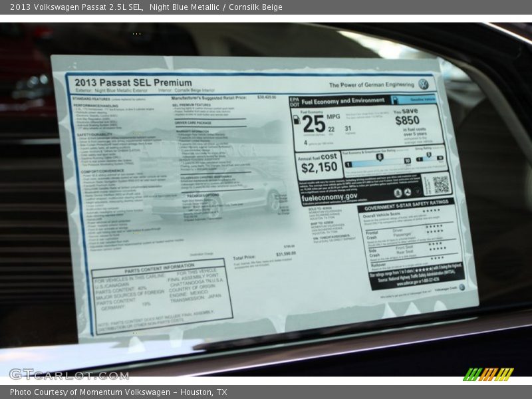Click the 'DRIVER CARE PACKAGE' heading
Image resolution: width=532 pixels, height=399 pixels.
coord(193,122)
